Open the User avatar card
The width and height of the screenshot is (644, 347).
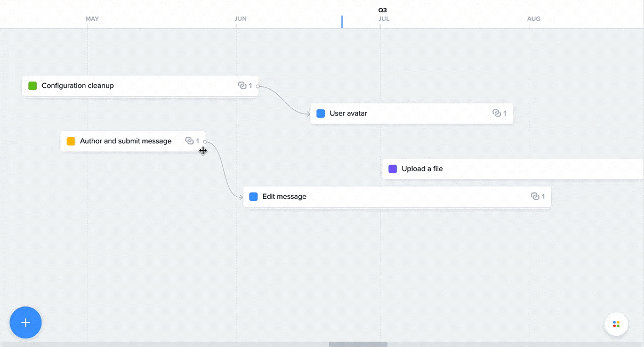[412, 114]
